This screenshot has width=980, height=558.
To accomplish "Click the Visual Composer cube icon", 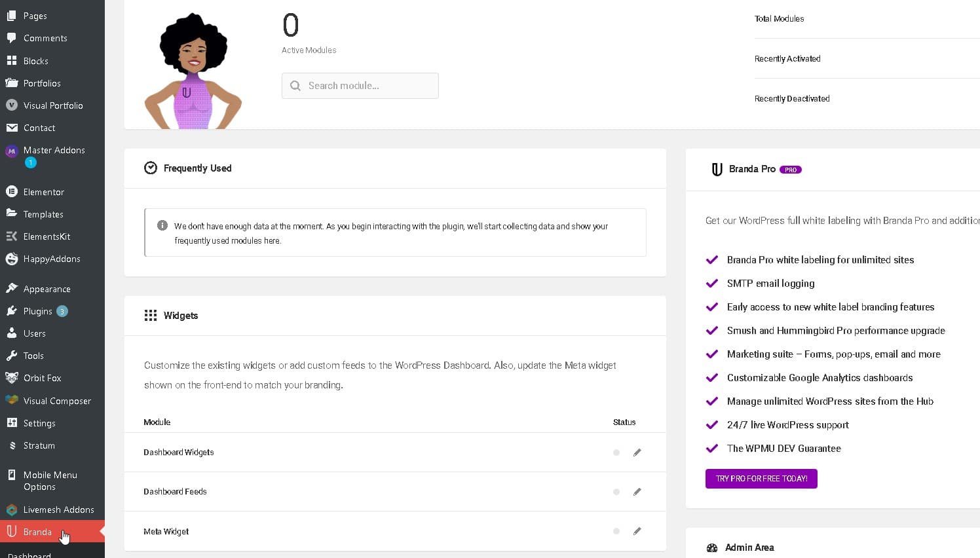I will (12, 400).
